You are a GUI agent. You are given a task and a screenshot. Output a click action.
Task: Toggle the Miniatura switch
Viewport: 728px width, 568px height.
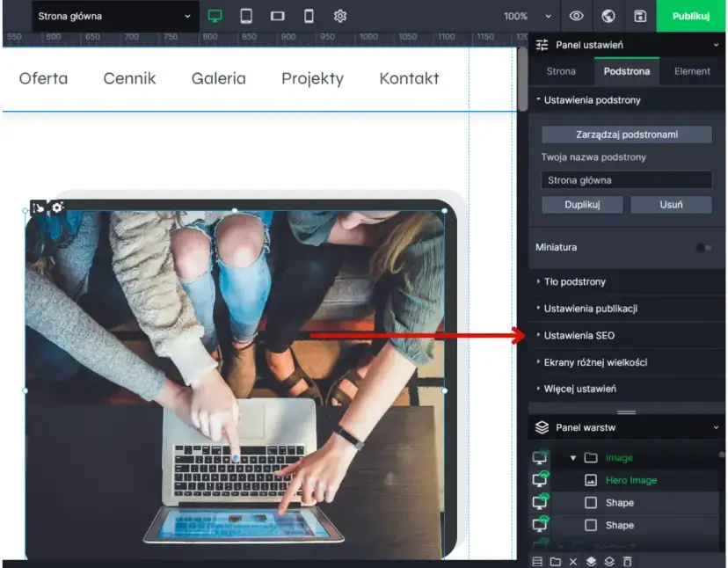(x=703, y=248)
